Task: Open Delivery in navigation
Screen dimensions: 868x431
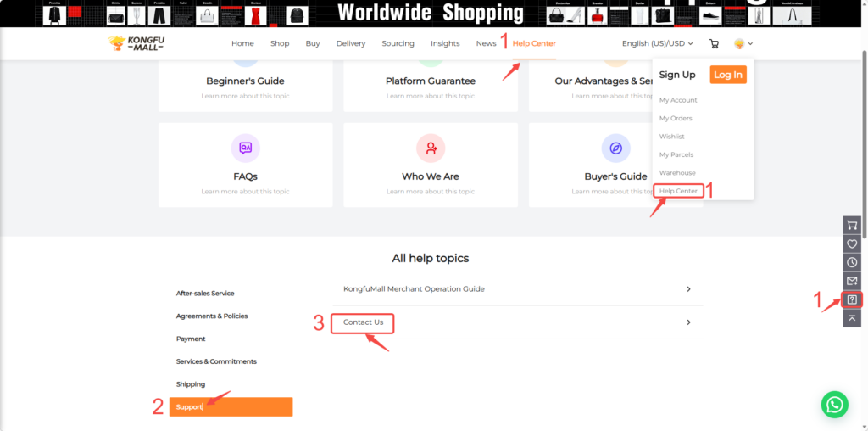Action: [351, 44]
